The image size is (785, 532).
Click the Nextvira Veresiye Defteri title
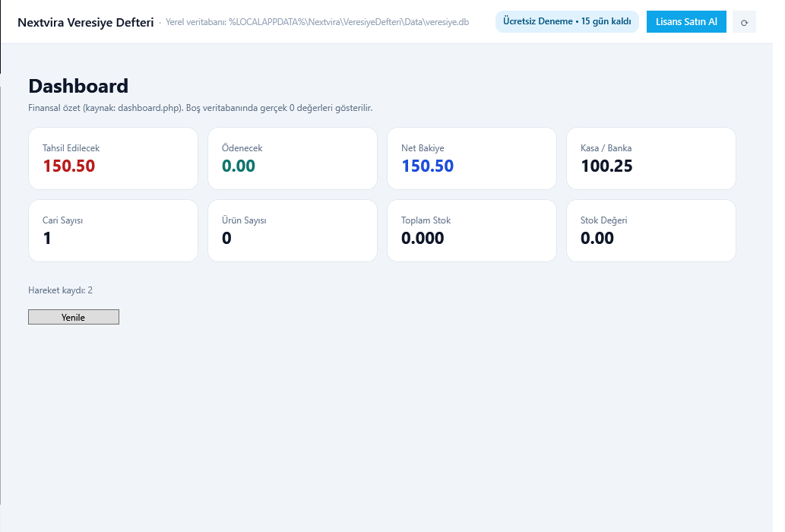86,23
